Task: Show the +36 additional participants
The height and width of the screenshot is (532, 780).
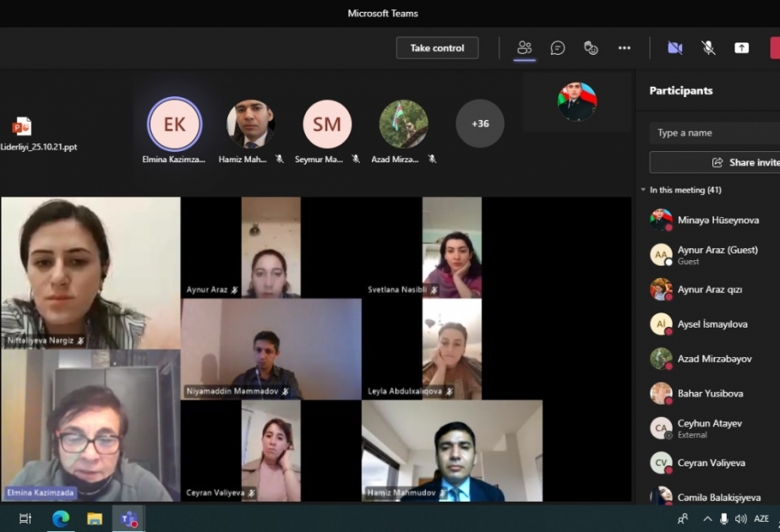Action: [480, 123]
